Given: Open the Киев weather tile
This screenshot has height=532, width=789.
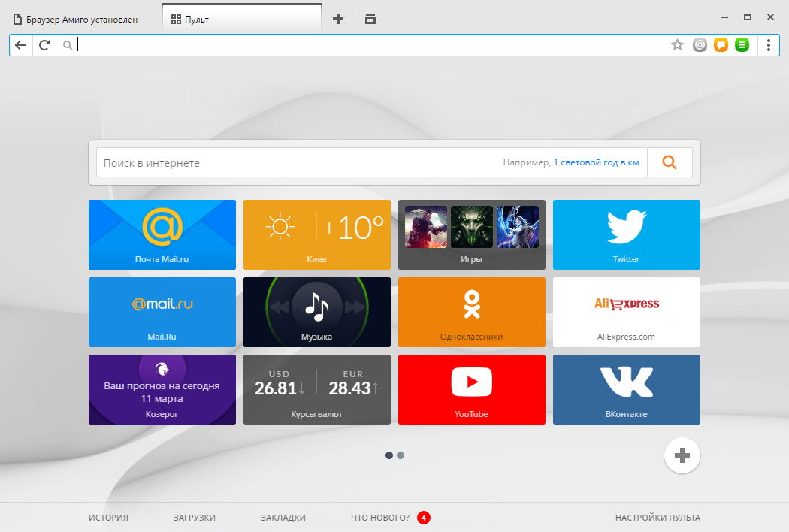Looking at the screenshot, I should (x=317, y=234).
